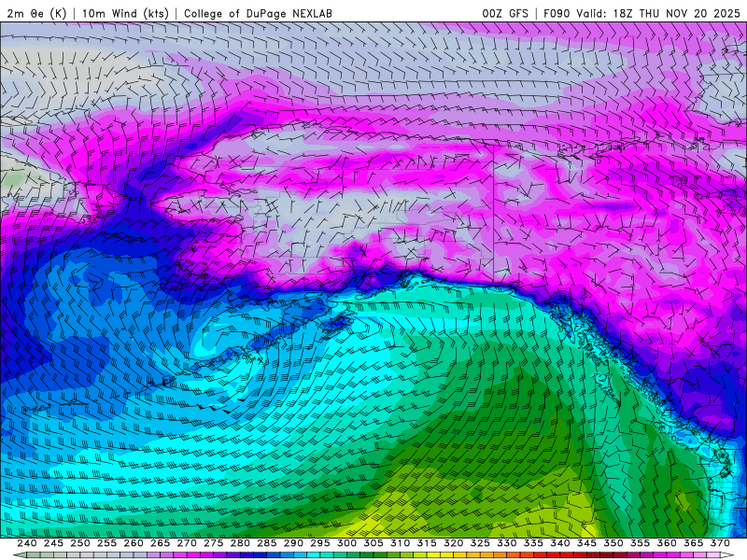The width and height of the screenshot is (747, 560).
Task: Click the 305 color scale label
Action: point(373,543)
